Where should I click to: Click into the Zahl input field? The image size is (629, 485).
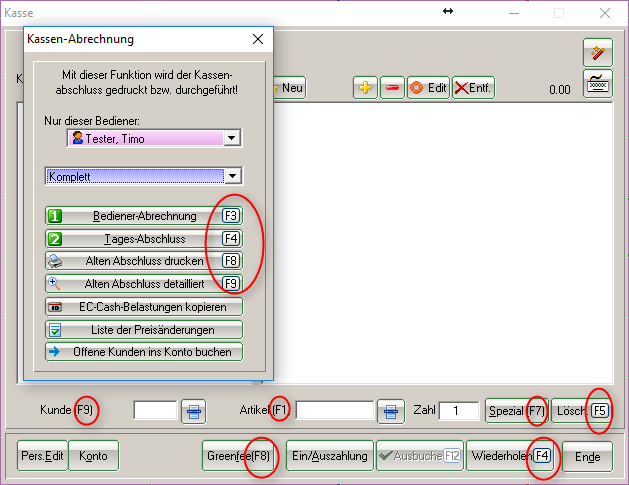point(458,410)
